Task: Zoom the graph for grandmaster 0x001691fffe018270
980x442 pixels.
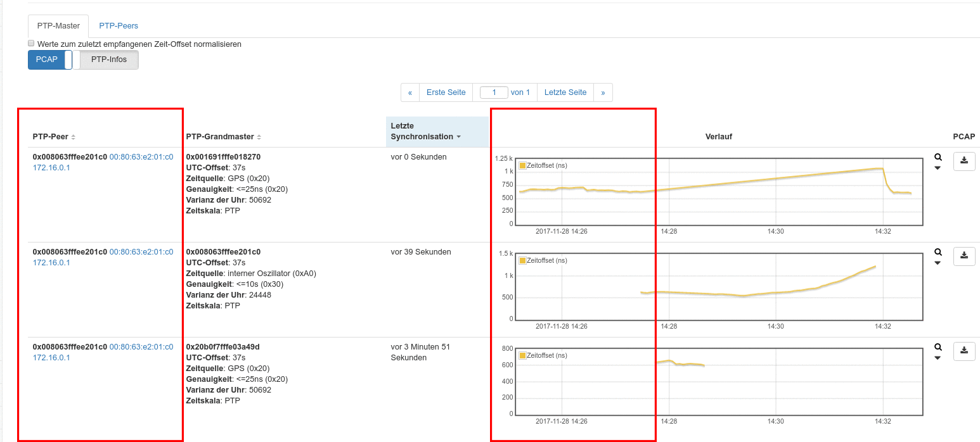Action: click(x=938, y=157)
